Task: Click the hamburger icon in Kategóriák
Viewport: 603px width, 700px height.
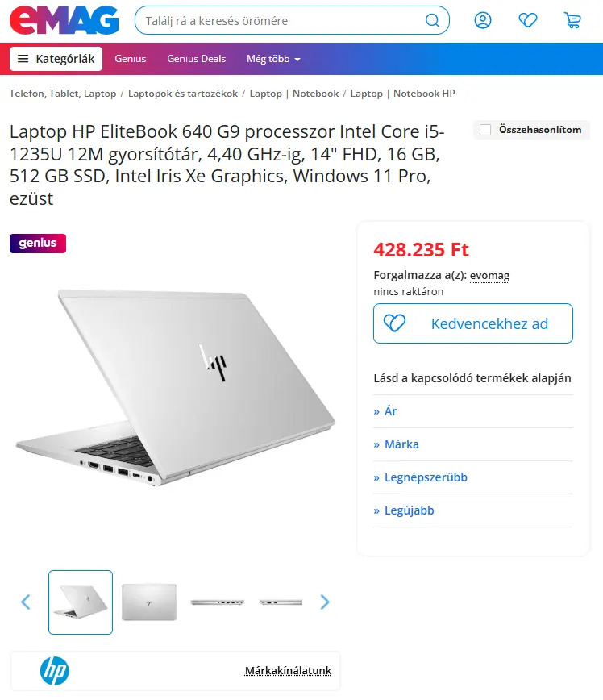Action: 23,59
